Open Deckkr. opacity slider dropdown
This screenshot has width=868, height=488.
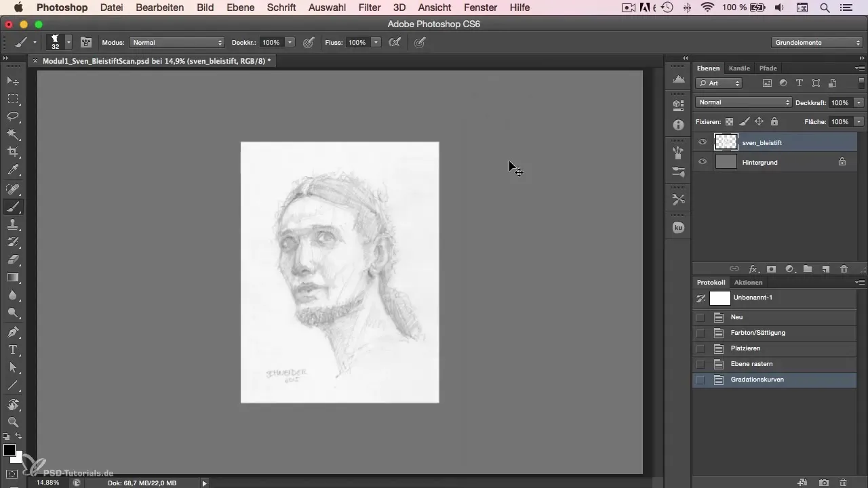point(290,42)
